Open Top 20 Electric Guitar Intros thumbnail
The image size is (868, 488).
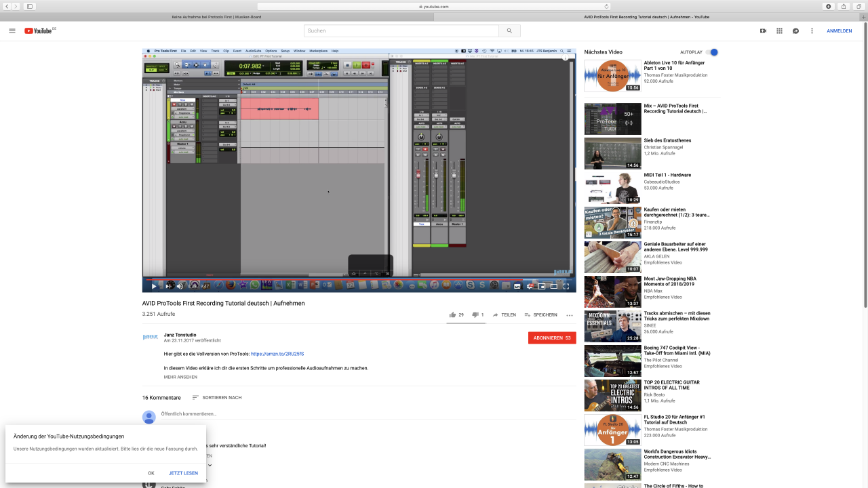tap(612, 395)
